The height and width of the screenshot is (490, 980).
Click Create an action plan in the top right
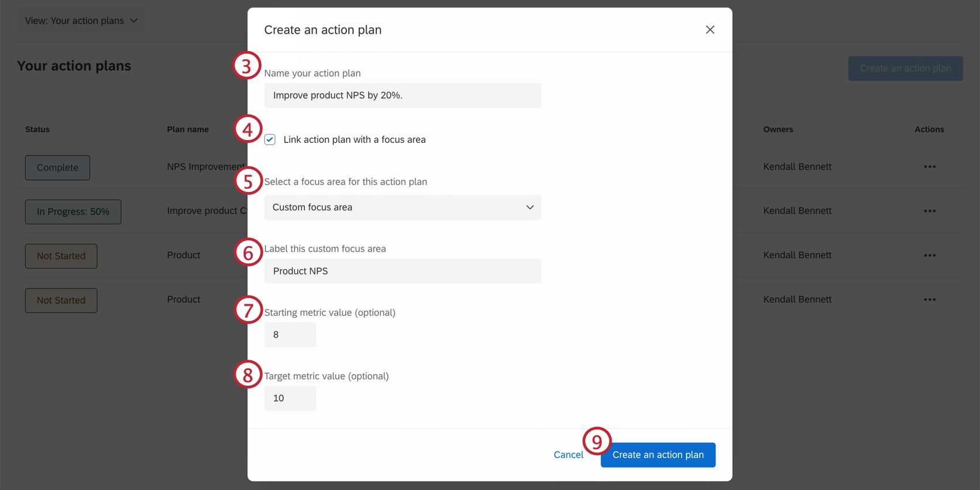tap(905, 68)
